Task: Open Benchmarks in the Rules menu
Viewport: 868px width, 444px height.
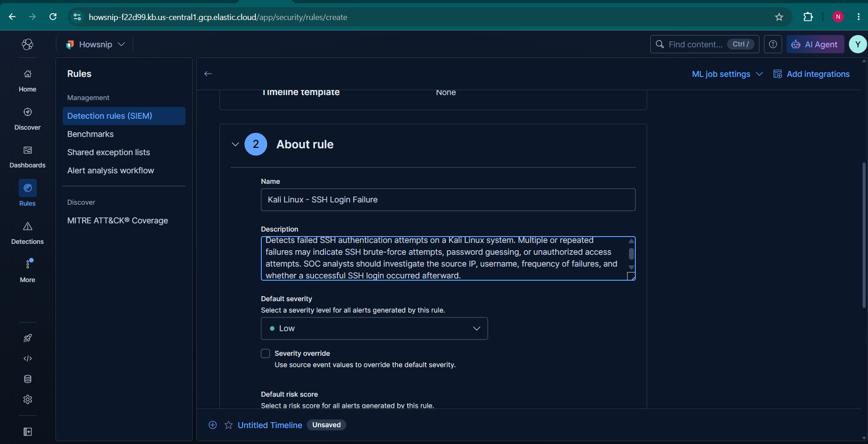Action: point(90,134)
